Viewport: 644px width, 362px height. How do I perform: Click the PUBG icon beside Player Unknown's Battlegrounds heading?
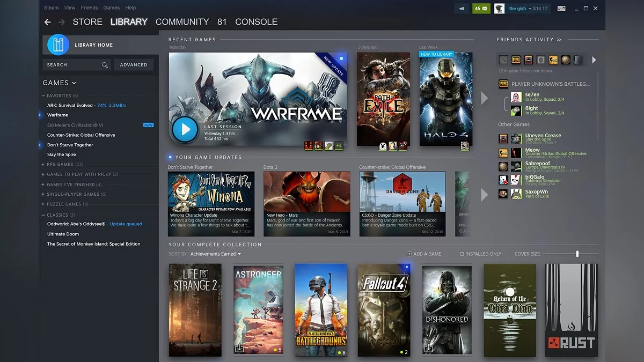503,84
